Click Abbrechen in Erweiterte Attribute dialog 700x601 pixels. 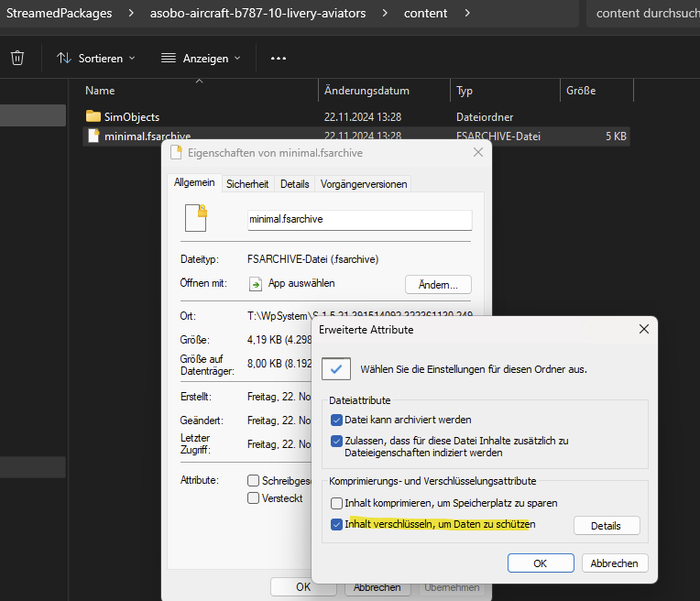(x=614, y=563)
